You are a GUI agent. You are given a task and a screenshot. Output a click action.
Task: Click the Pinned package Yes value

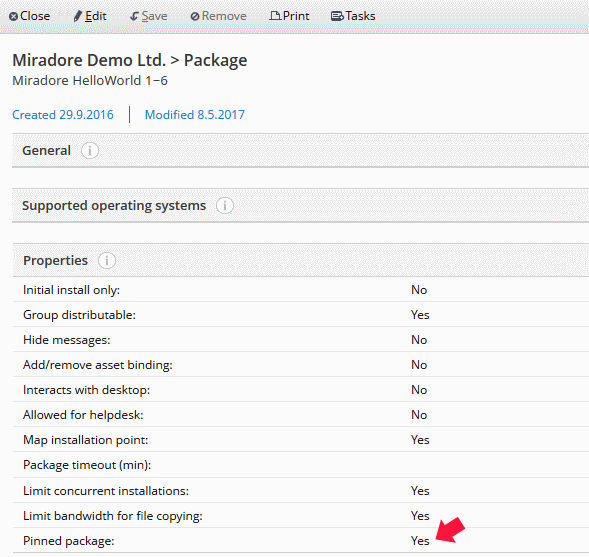[x=420, y=540]
